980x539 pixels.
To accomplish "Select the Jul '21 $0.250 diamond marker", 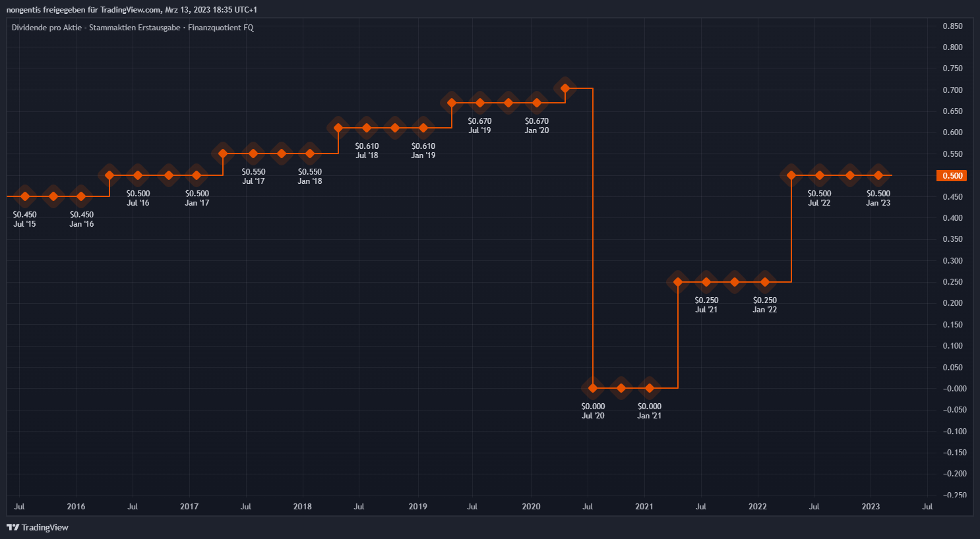I will pyautogui.click(x=706, y=282).
